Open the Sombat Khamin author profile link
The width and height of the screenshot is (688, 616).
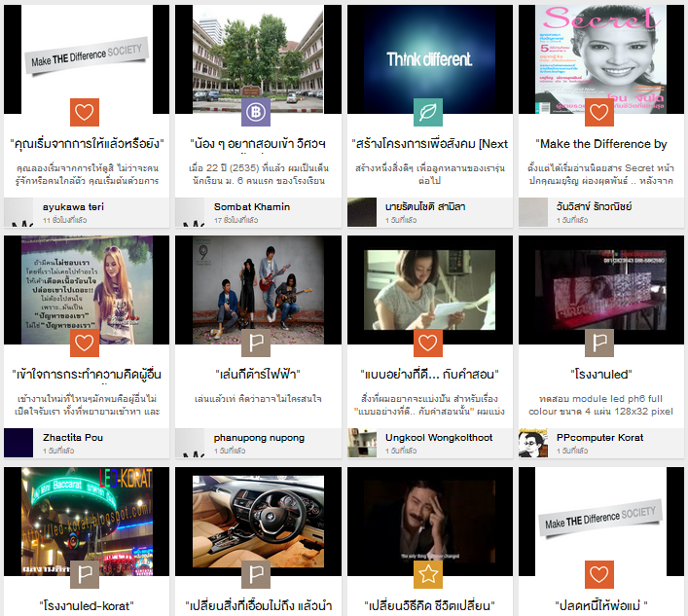click(252, 206)
